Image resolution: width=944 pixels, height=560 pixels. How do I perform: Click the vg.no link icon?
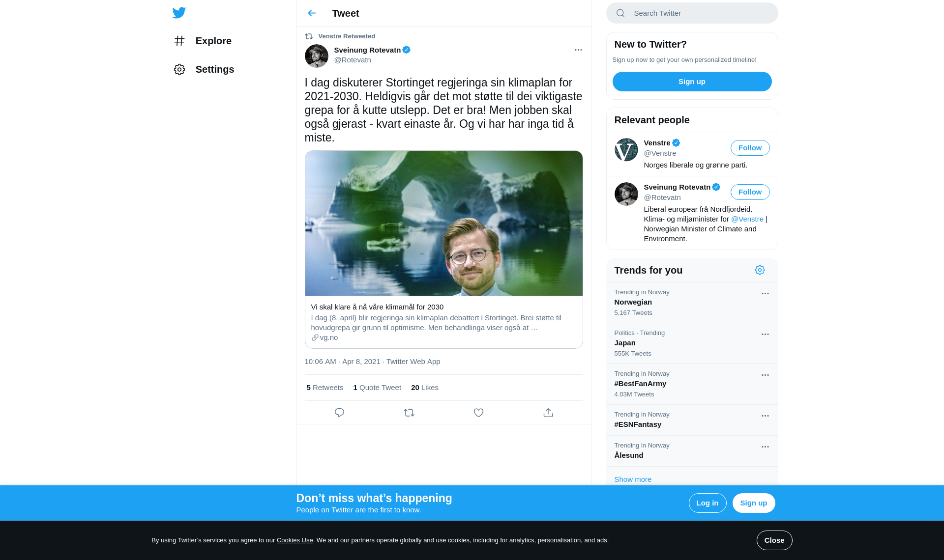point(315,337)
